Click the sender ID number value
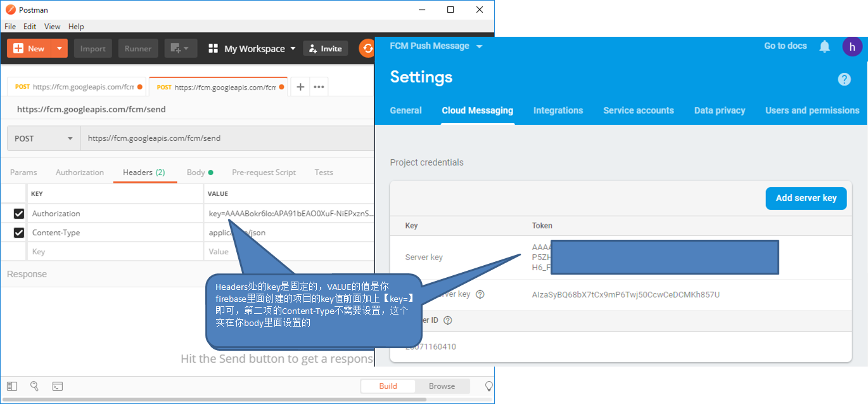Image resolution: width=868 pixels, height=404 pixels. point(431,346)
